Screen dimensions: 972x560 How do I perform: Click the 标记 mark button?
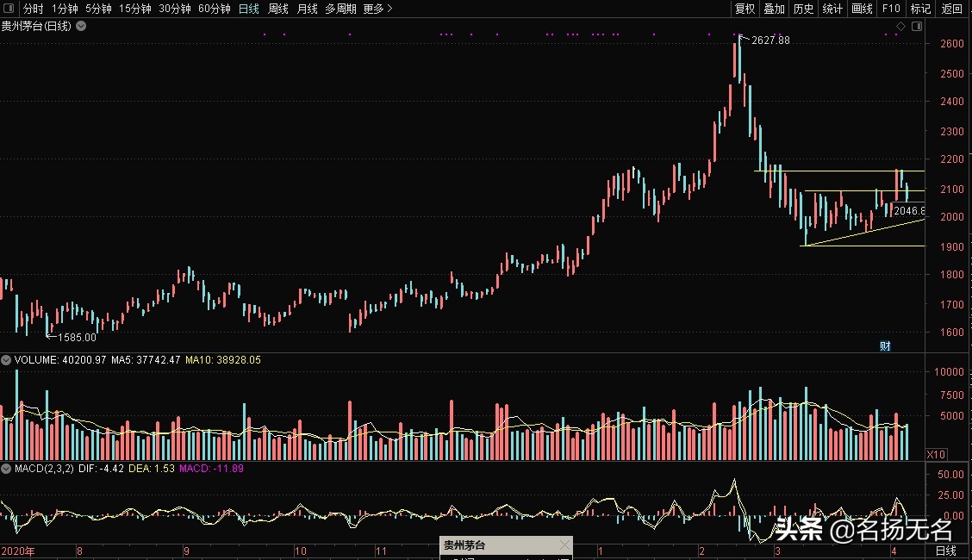click(920, 9)
